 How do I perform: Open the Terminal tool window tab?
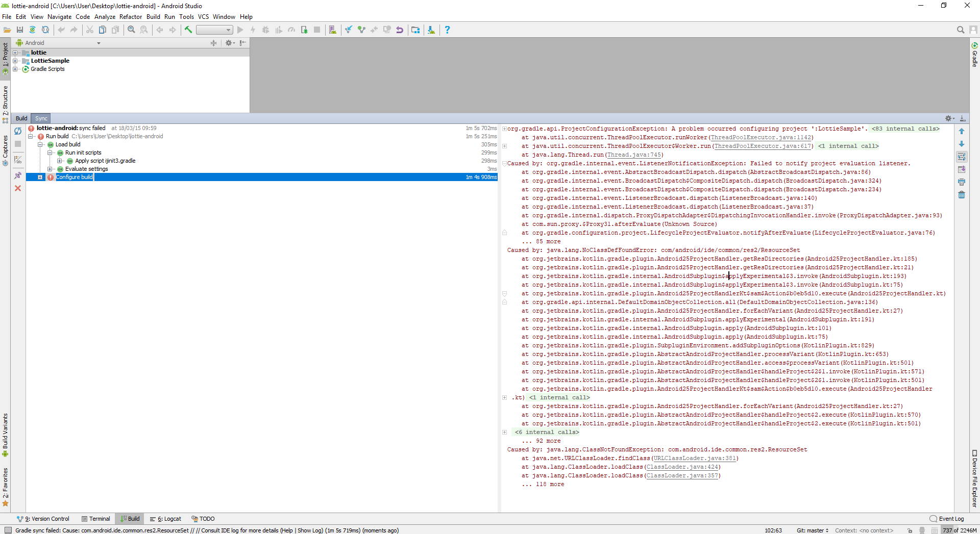click(x=96, y=519)
